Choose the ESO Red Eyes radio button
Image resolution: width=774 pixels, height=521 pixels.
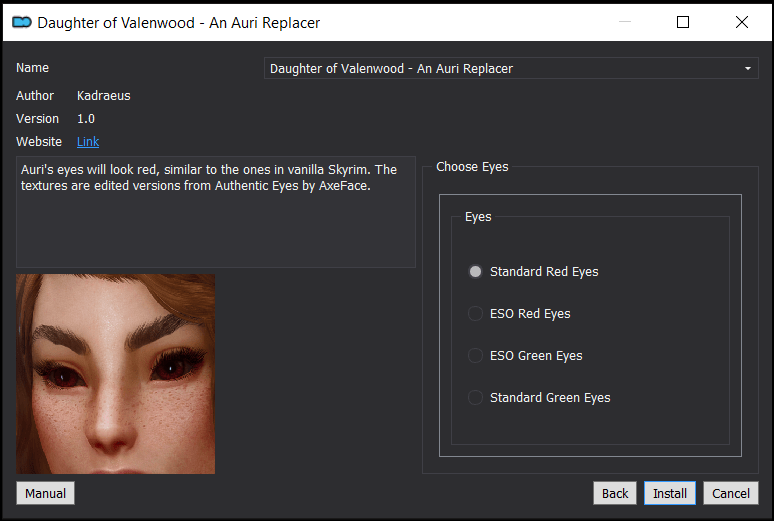point(519,314)
